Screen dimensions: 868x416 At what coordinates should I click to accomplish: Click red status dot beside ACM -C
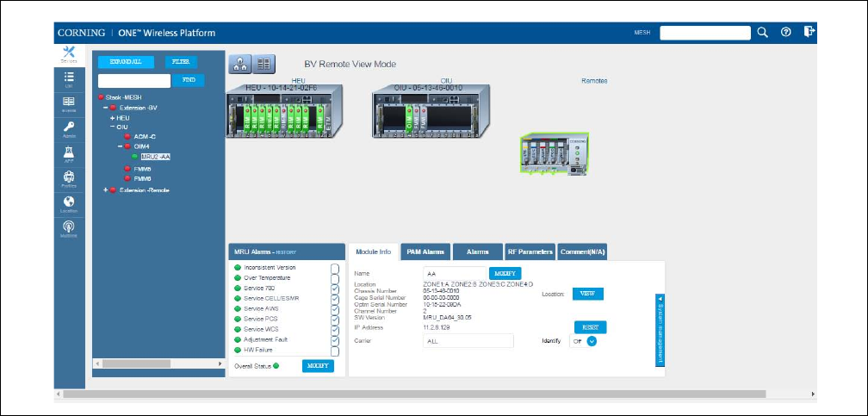[127, 136]
